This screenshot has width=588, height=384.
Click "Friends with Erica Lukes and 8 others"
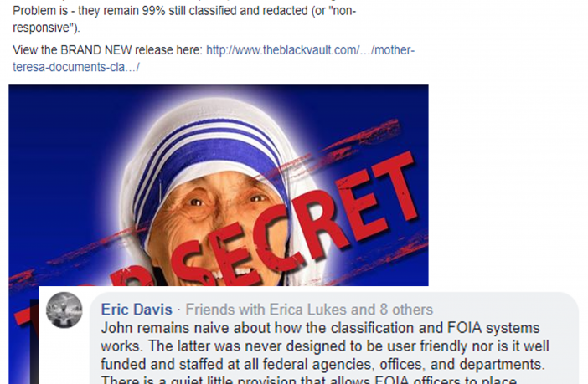(x=309, y=310)
